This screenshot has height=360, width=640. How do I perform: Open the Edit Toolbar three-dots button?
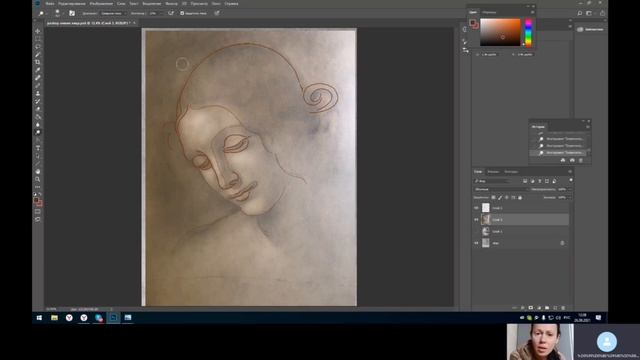(x=38, y=187)
